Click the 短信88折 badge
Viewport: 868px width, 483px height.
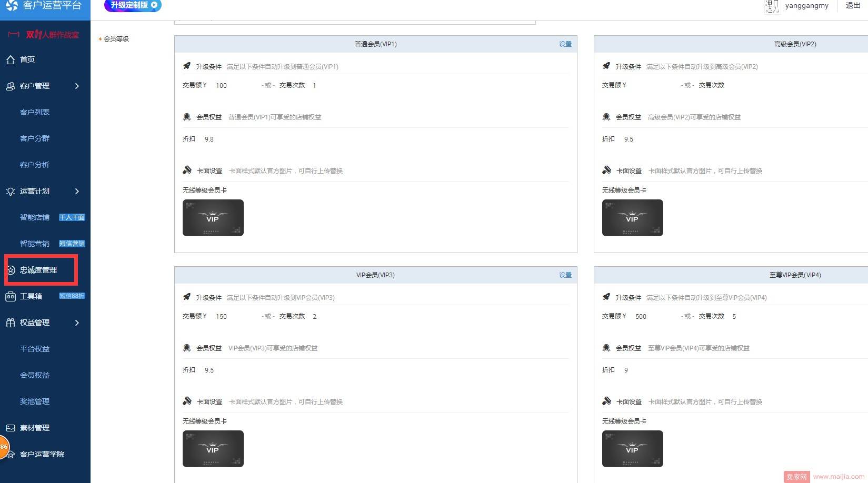tap(72, 296)
